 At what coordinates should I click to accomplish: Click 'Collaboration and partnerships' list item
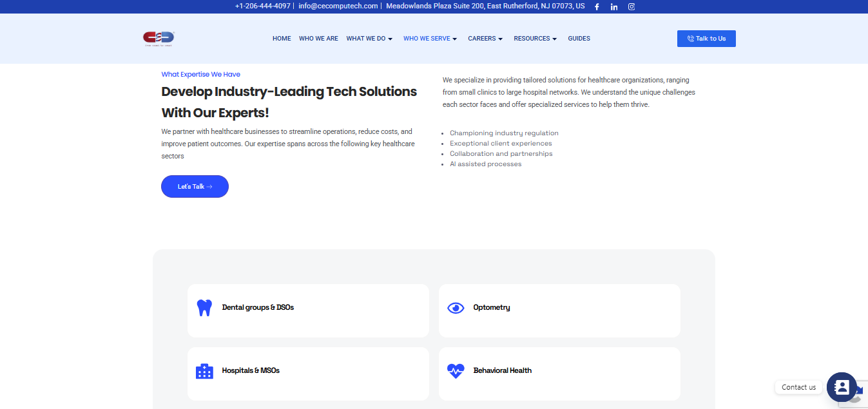click(x=501, y=154)
